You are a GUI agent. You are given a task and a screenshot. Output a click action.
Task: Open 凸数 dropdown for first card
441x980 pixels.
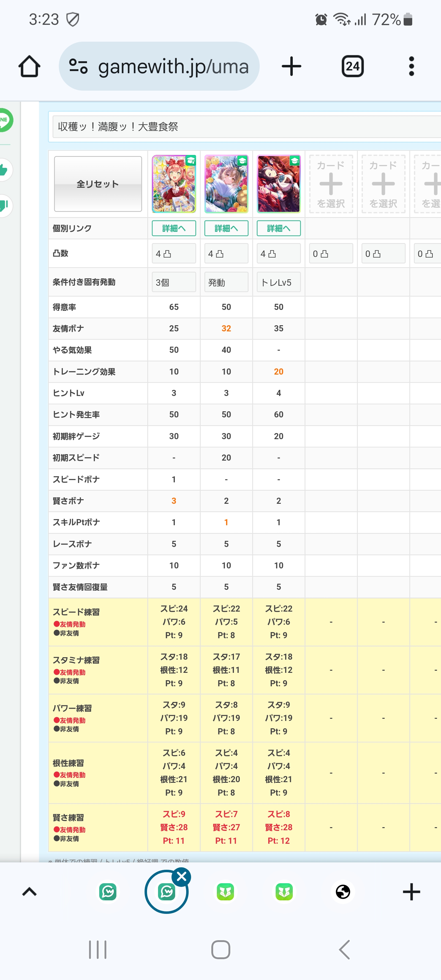pos(174,253)
